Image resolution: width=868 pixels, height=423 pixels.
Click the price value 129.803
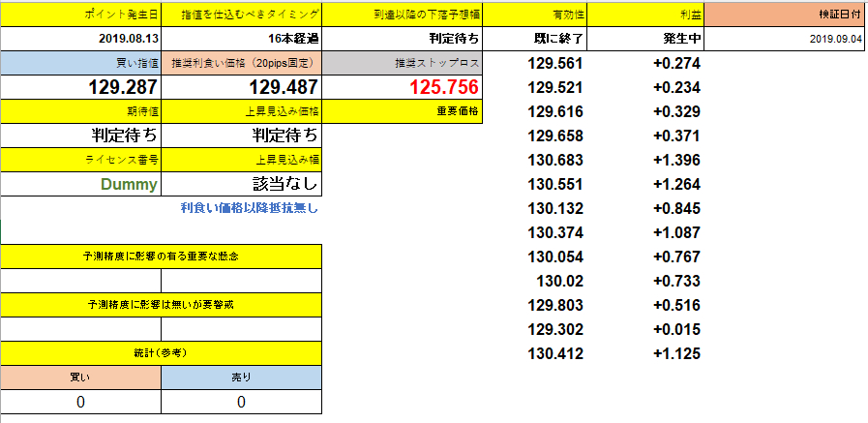(x=554, y=306)
